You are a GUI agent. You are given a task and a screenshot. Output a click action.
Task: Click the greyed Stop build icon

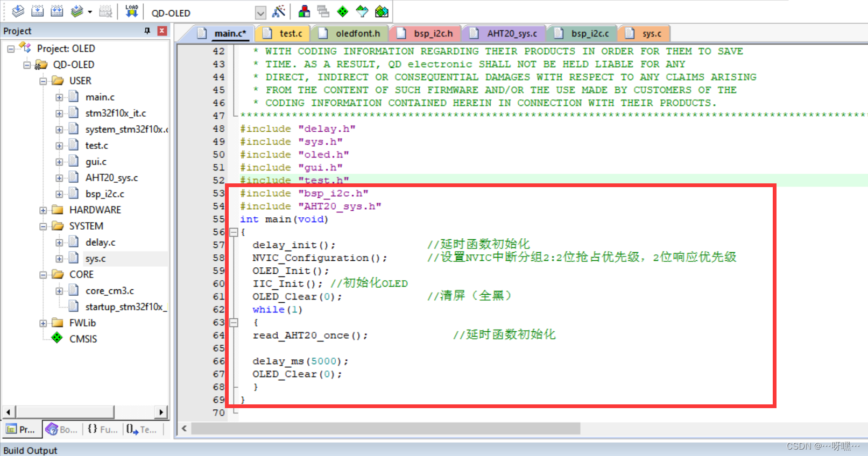point(106,11)
